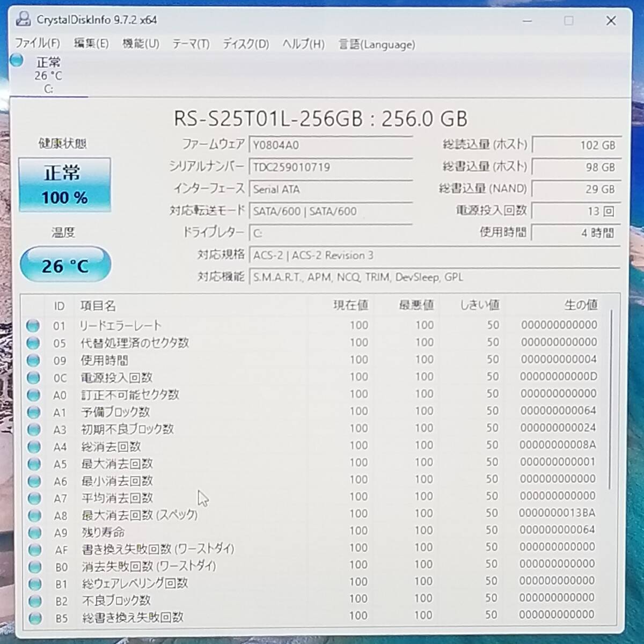644x644 pixels.
Task: Click the 現在値 column header
Action: [x=351, y=305]
